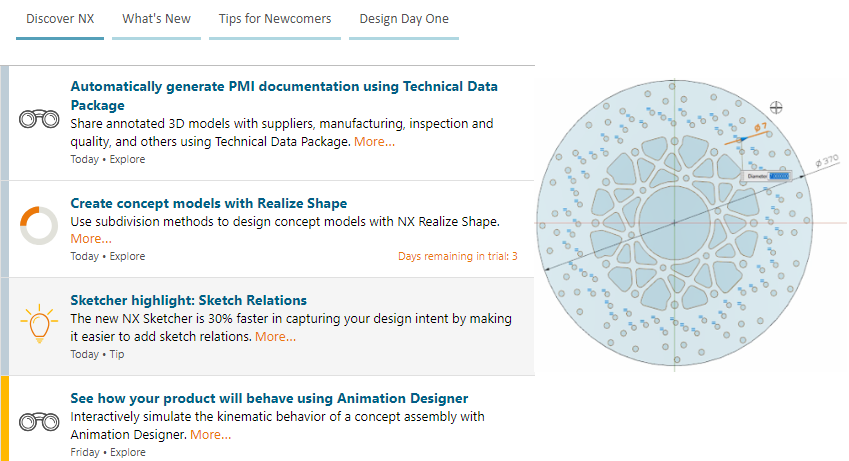
Task: Click More link under Animation Designer text
Action: pos(211,434)
